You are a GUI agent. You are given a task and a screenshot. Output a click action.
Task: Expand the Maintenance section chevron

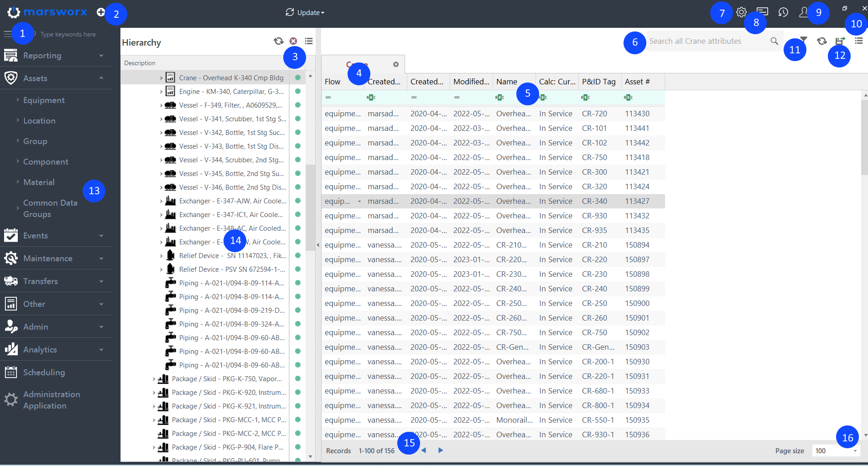(101, 258)
